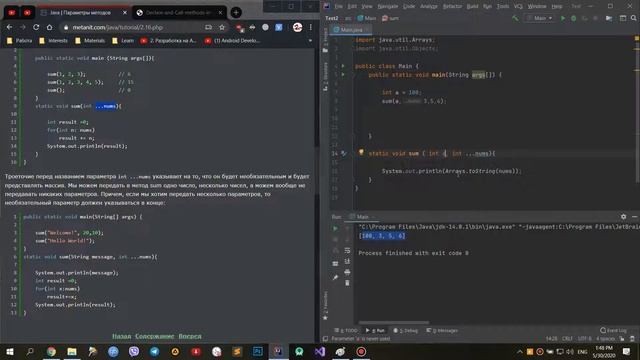Image resolution: width=640 pixels, height=360 pixels.
Task: Open the VCS menu in IntelliJ
Action: 518,6
